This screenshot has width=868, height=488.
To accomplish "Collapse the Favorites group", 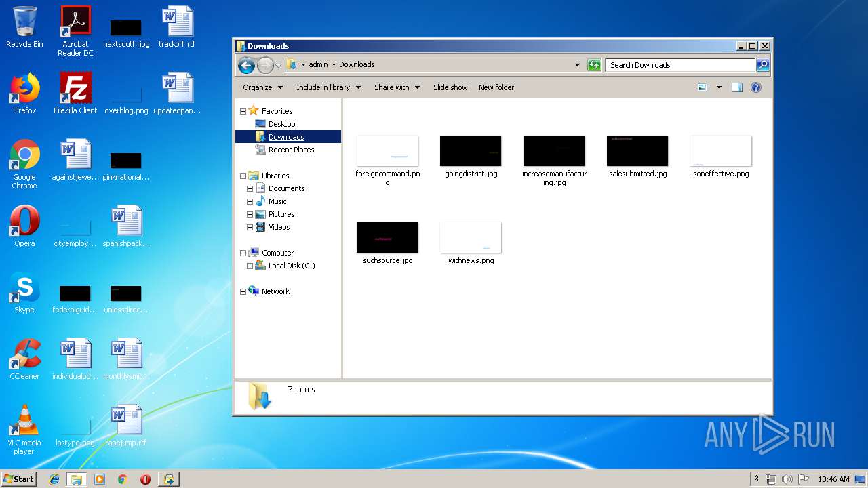I will pos(243,111).
